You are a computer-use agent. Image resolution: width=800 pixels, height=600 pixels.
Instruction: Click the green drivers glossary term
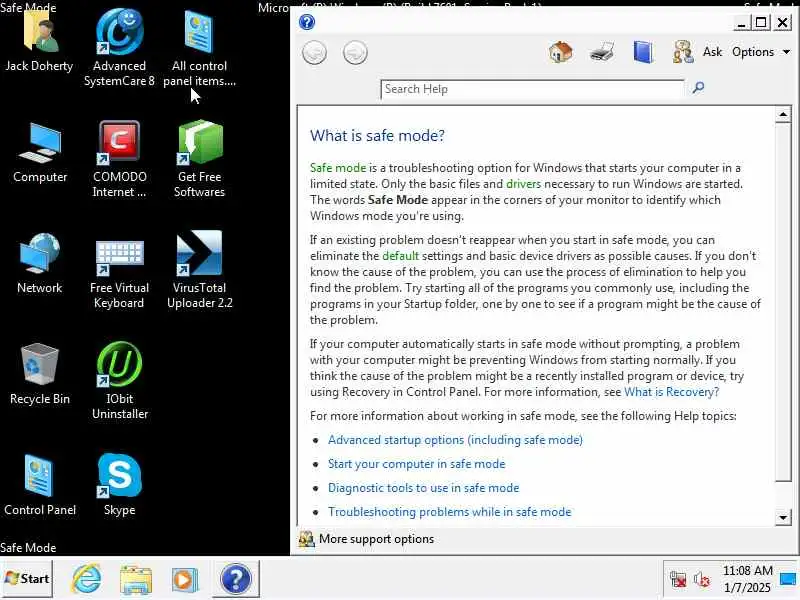(523, 184)
